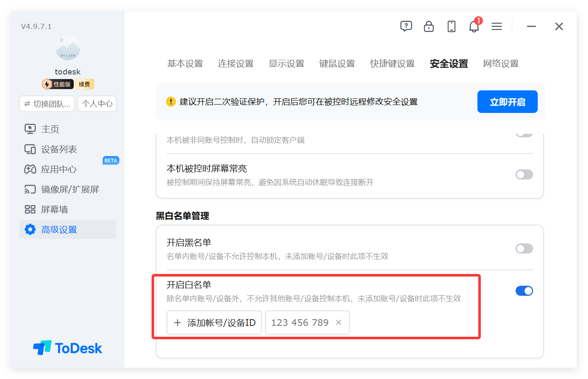Toggle 本机被控时屏幕常亮 switch
This screenshot has width=588, height=379.
point(524,174)
